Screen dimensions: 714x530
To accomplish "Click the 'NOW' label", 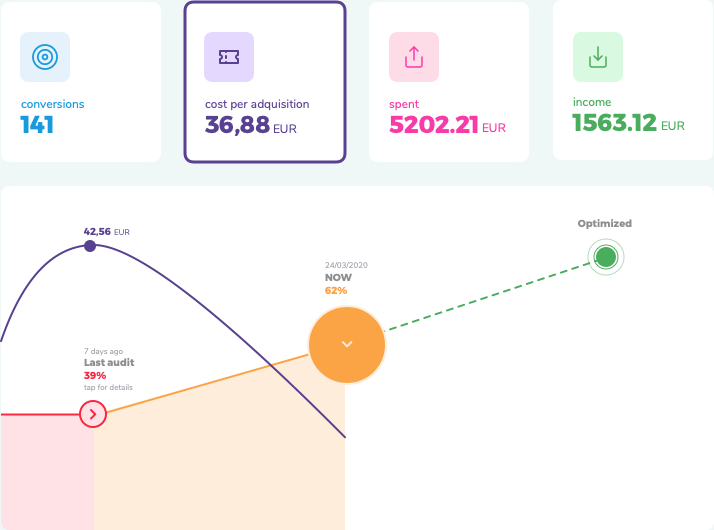I will pos(338,277).
